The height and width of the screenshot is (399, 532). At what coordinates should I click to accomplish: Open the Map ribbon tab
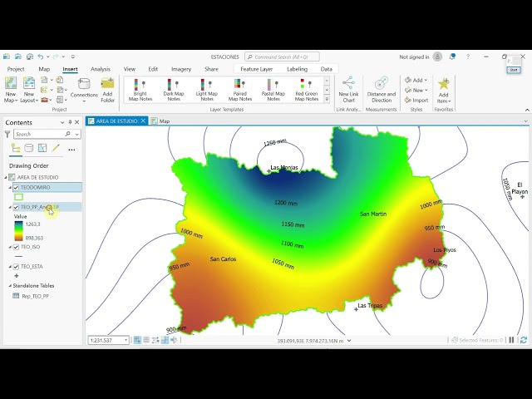pyautogui.click(x=44, y=69)
